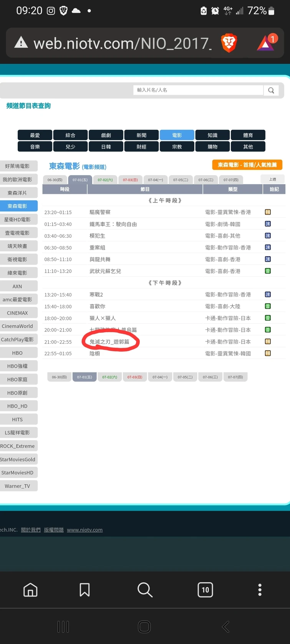Viewport: 290px width, 644px height.
Task: Select the 戲劇 category tab
Action: [x=106, y=135]
